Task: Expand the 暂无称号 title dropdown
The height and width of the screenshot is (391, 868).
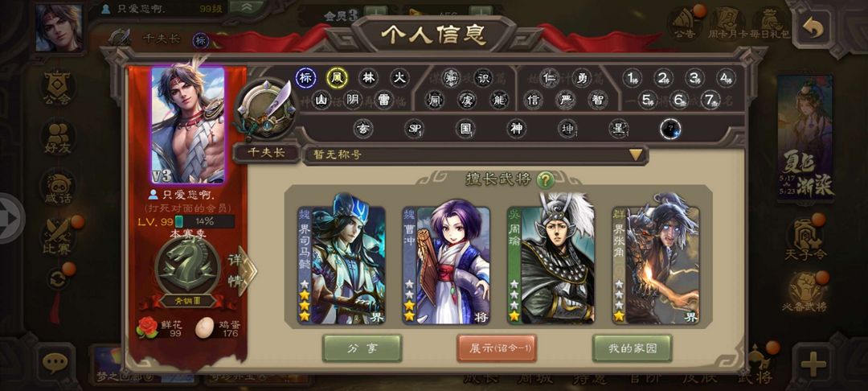Action: (x=636, y=154)
